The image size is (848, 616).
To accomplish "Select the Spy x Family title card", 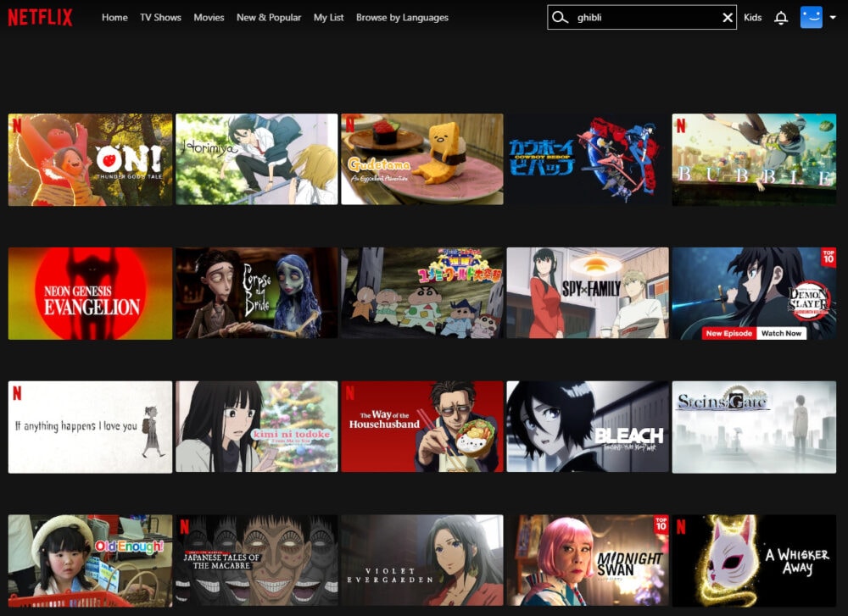I will (x=588, y=293).
